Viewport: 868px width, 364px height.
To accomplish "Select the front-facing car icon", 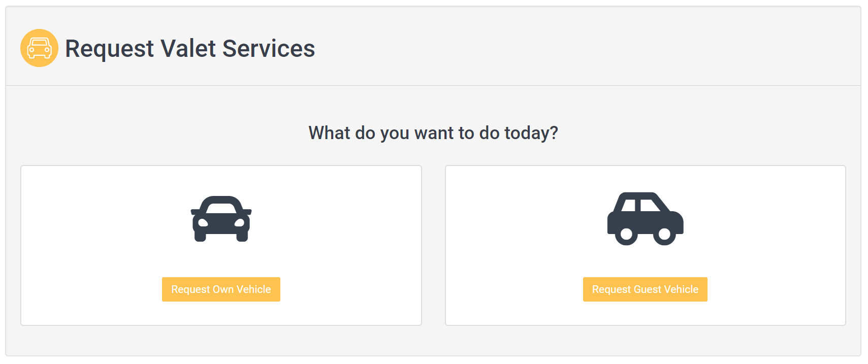I will point(221,219).
